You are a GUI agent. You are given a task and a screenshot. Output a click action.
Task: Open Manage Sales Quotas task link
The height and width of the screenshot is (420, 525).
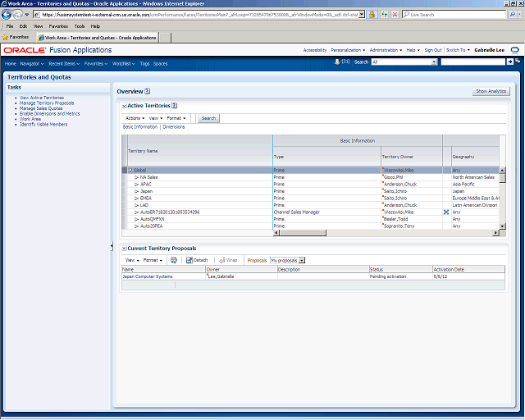tap(41, 108)
